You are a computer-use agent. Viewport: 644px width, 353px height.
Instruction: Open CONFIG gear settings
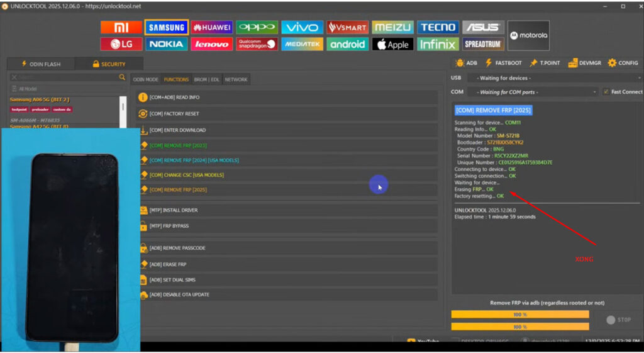(x=623, y=63)
